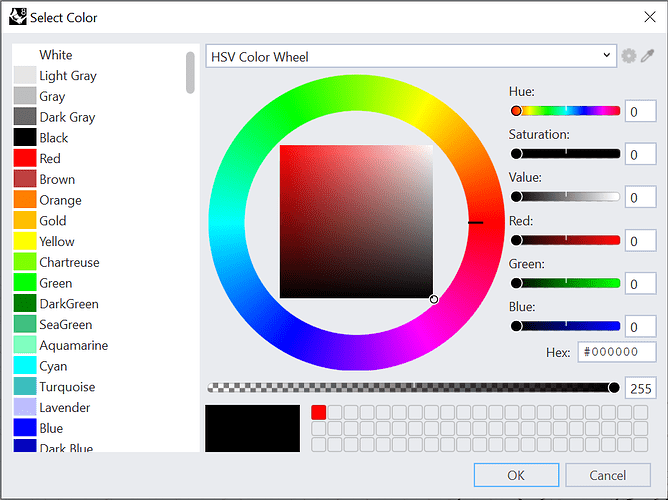
Task: Click the Saturation slider track
Action: (565, 153)
